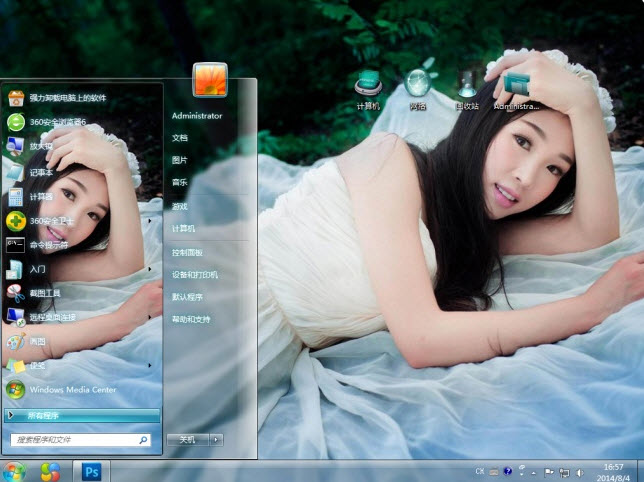The width and height of the screenshot is (644, 482).
Task: Open 控制面板 in the Start menu
Action: (x=187, y=252)
